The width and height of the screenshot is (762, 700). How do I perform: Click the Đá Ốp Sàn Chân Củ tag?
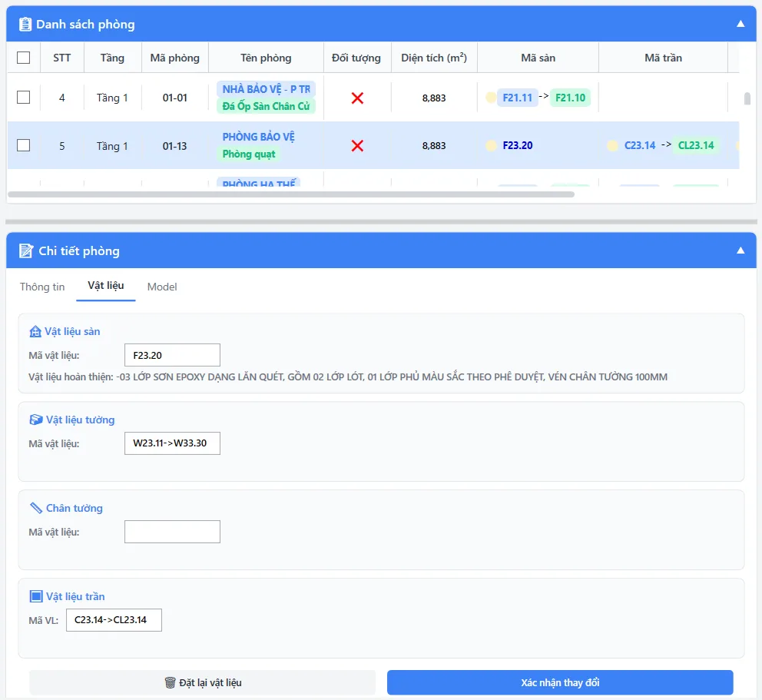[267, 106]
